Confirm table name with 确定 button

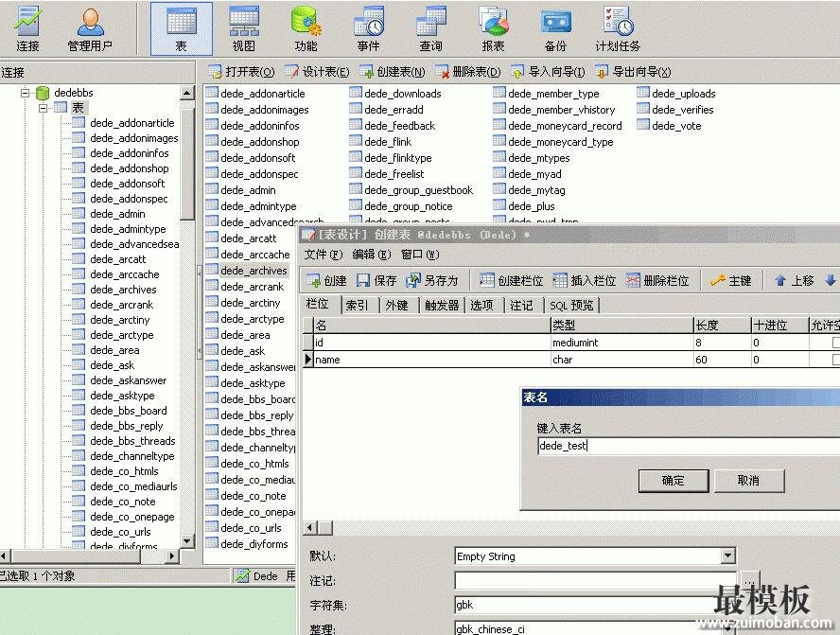[x=674, y=481]
